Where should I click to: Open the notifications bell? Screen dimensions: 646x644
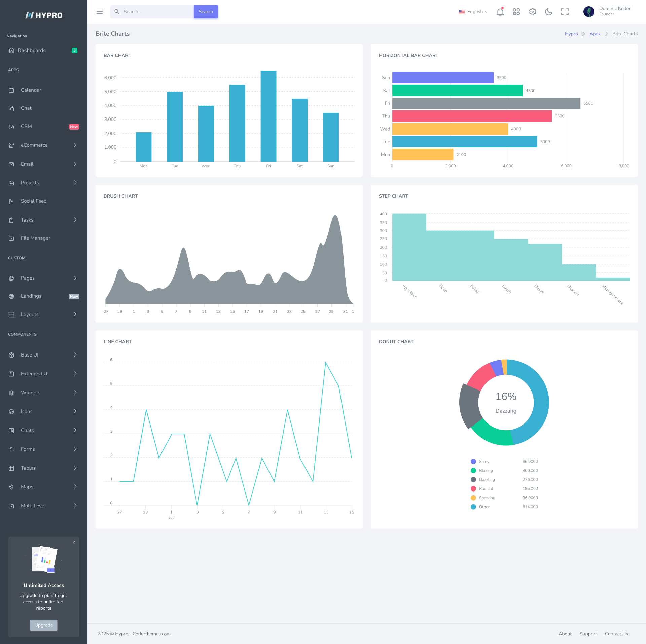[x=500, y=12]
